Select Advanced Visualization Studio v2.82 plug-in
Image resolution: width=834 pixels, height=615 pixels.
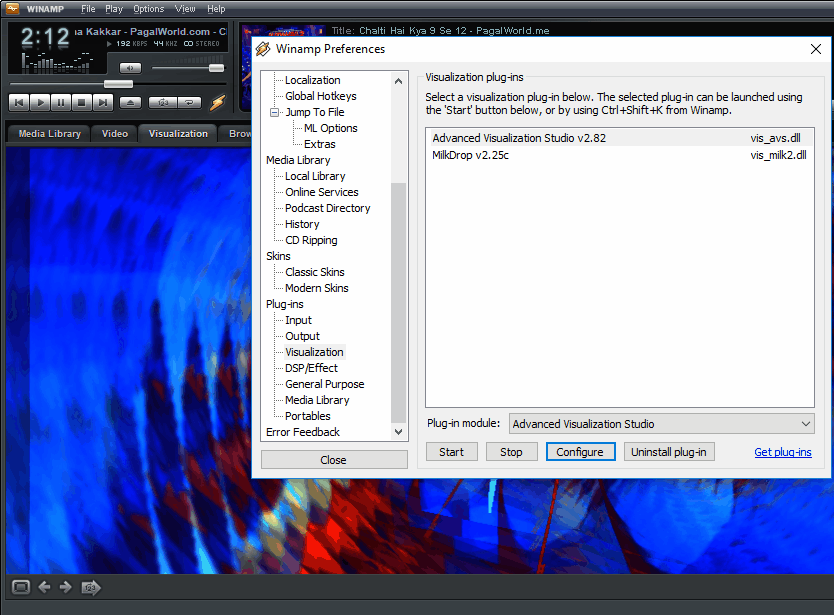[620, 138]
